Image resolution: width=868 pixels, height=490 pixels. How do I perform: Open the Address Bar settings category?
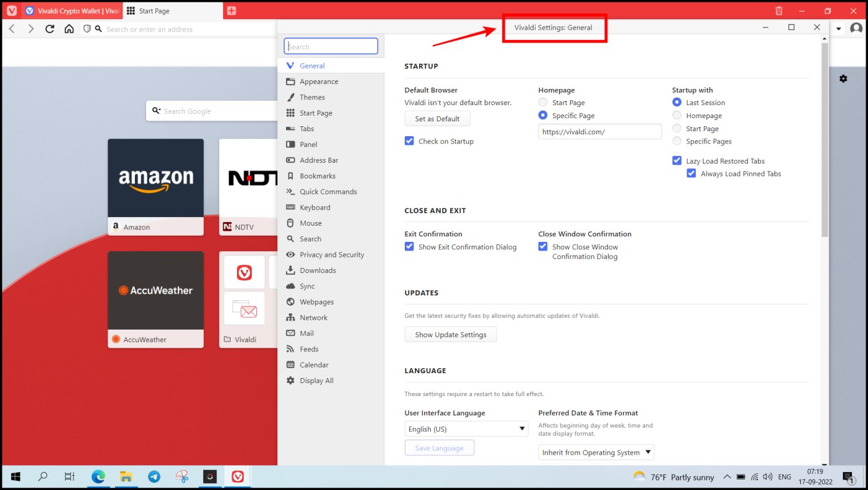331,160
